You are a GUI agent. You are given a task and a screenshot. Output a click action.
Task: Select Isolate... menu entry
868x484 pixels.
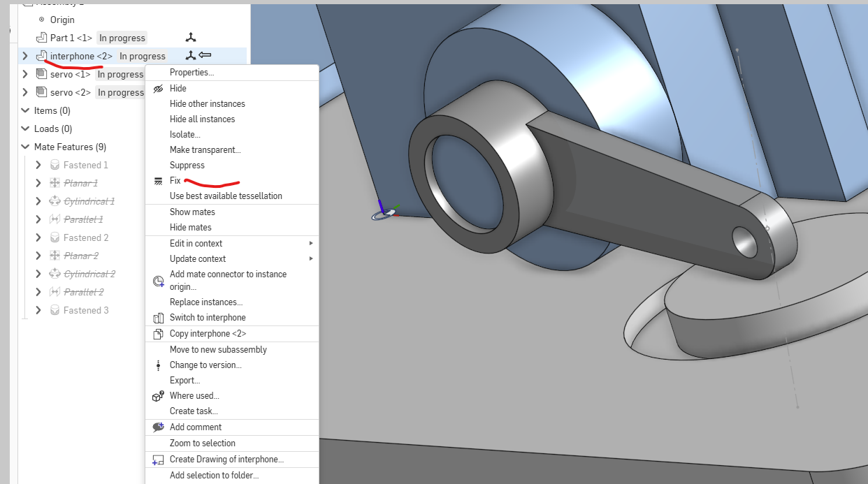pos(185,135)
